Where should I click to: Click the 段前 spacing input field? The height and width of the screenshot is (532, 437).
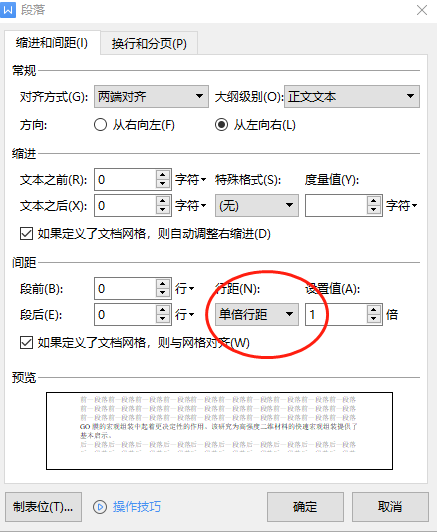tap(125, 289)
